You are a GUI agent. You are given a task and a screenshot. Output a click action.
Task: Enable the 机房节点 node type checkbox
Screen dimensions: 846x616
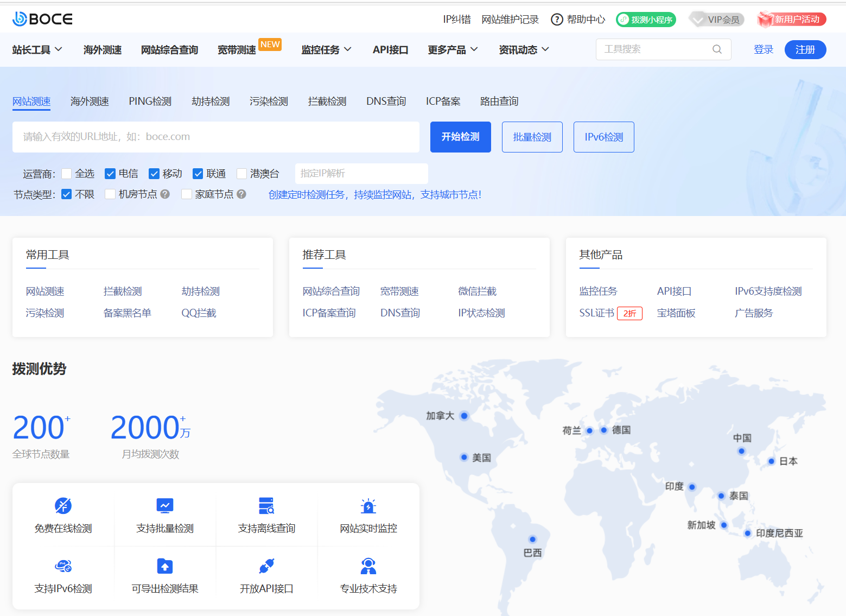point(110,194)
